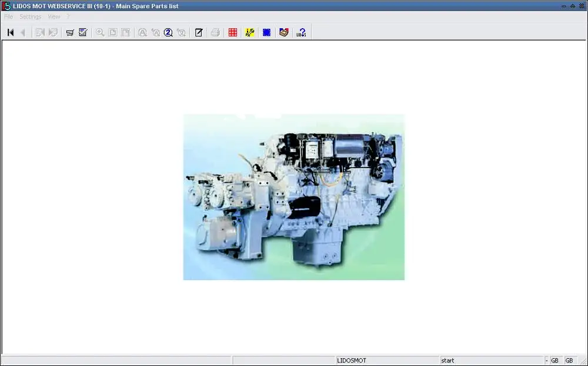The height and width of the screenshot is (366, 588).
Task: Click the circled number 2 search icon
Action: tap(168, 32)
